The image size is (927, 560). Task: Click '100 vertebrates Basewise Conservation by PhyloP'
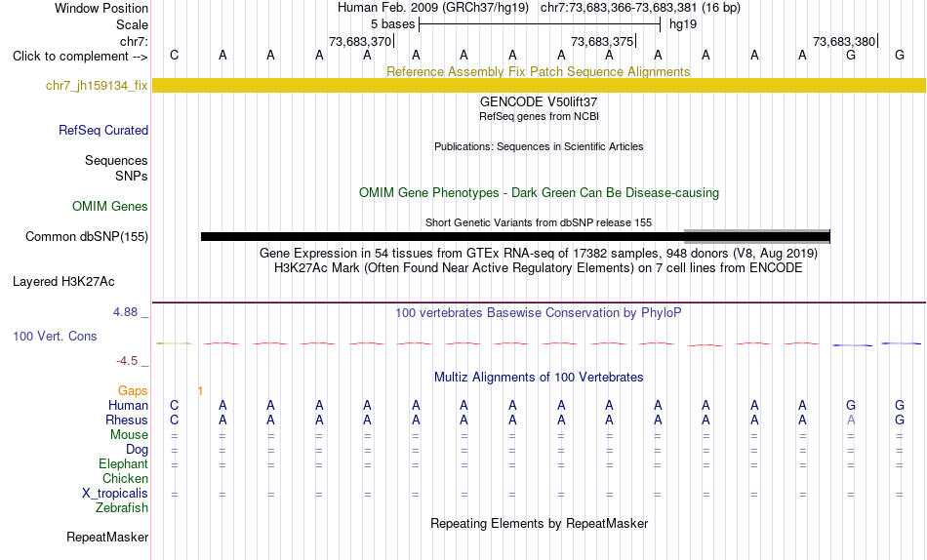[539, 313]
